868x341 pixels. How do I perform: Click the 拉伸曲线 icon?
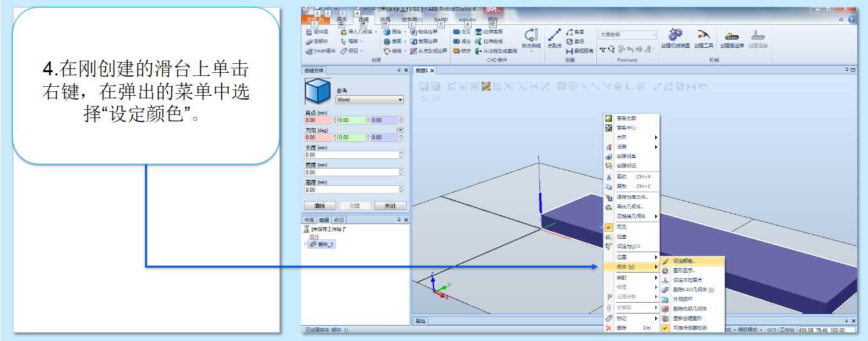point(478,42)
